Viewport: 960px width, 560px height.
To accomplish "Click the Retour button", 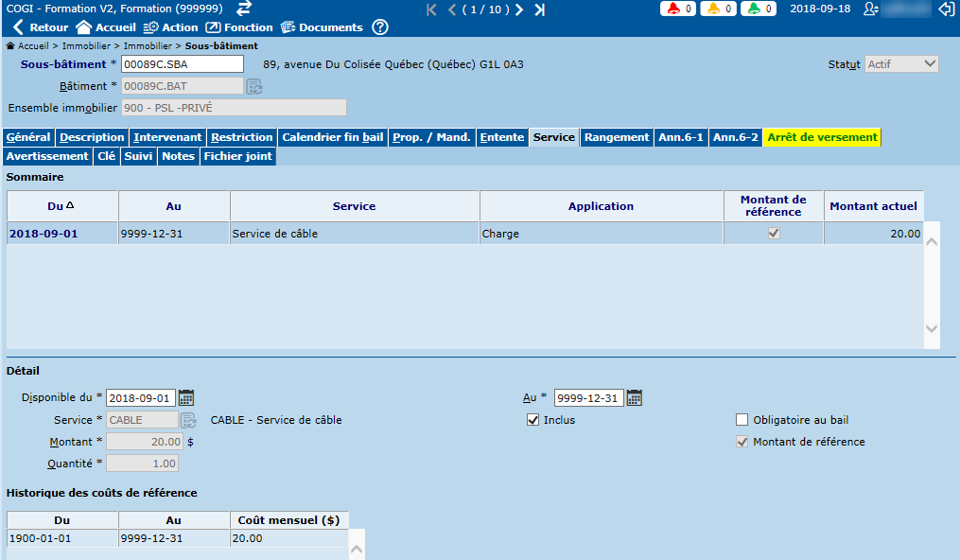I will pyautogui.click(x=40, y=27).
